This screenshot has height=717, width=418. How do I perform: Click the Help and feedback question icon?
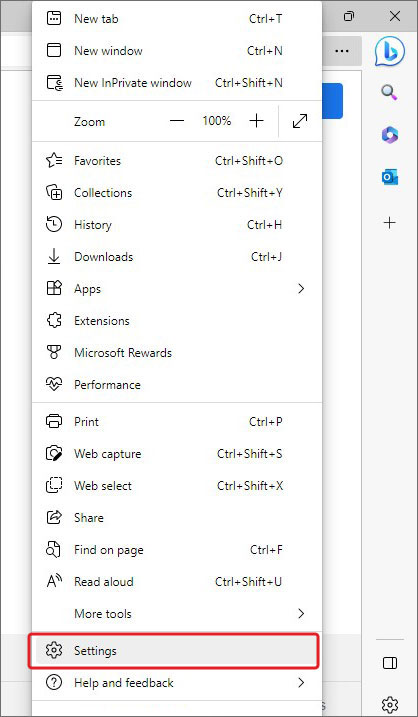54,683
